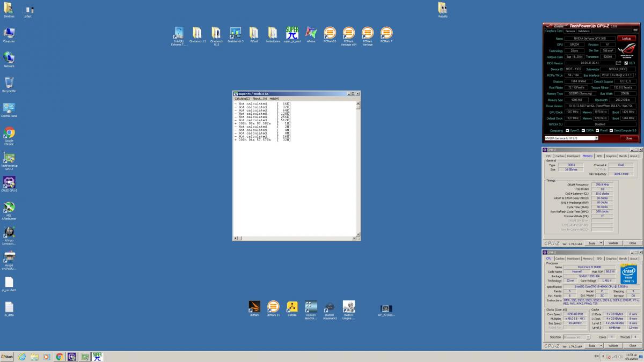Select the Catzilla desktop shortcut

pos(292,309)
